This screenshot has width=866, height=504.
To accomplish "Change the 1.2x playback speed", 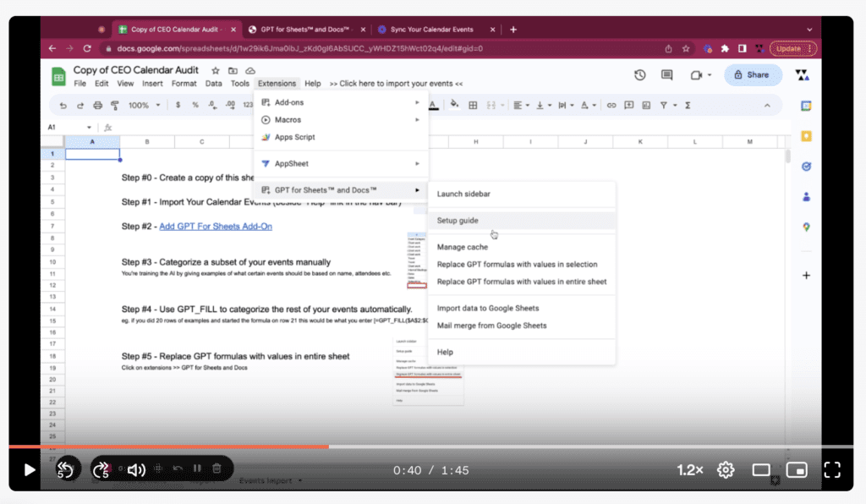I will point(690,470).
